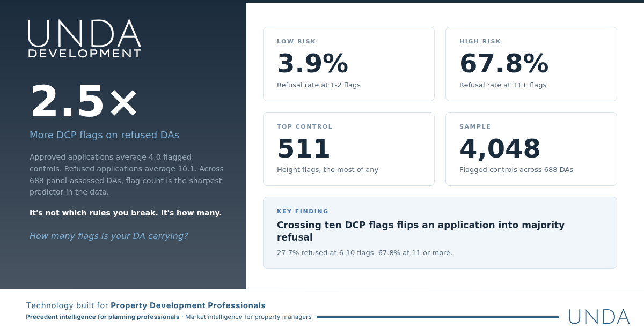Click the KEY FINDING label
This screenshot has height=336, width=644.
303,211
